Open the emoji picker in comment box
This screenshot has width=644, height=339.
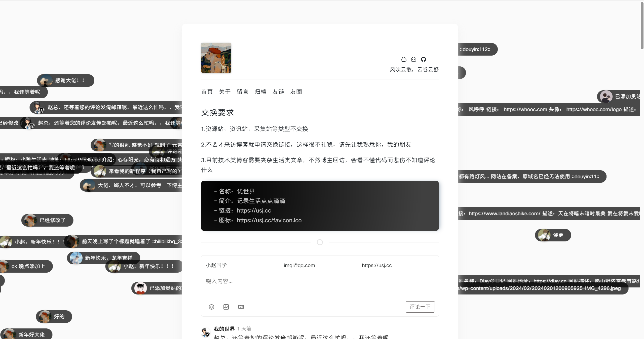point(211,307)
